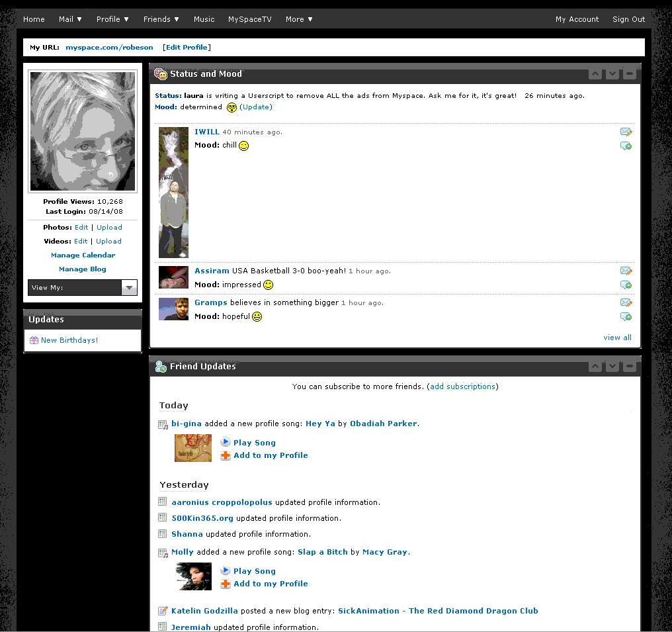Open SickAnimation Red Diamond Dragon Club blog entry

pos(438,611)
